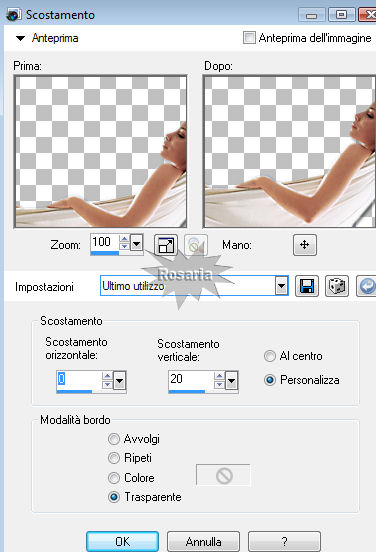Click the blue bar under vertical offset
Image resolution: width=376 pixels, height=552 pixels.
(187, 391)
